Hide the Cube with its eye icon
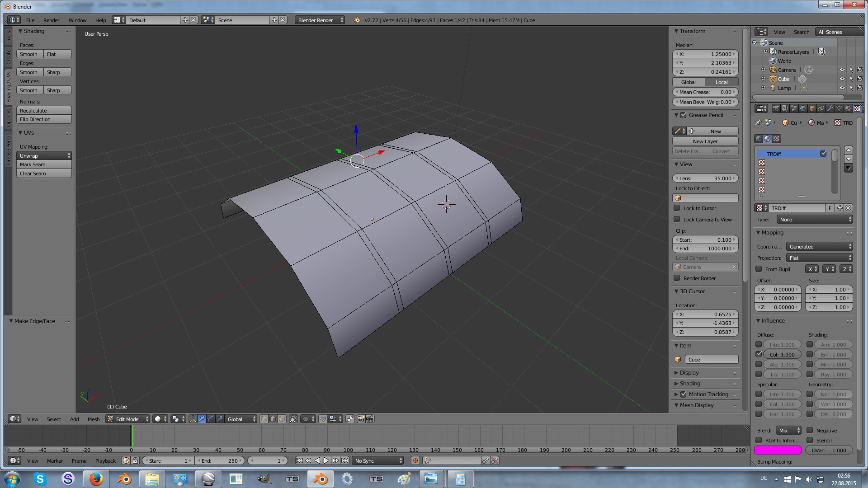Screen dimensions: 868x488 click(x=842, y=79)
